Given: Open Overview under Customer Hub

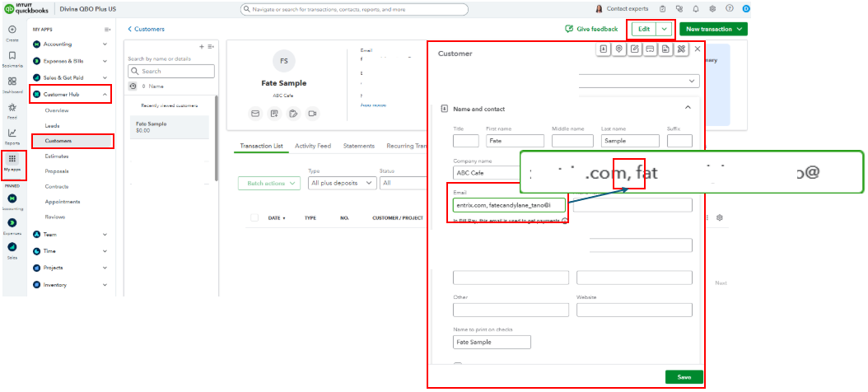Looking at the screenshot, I should pyautogui.click(x=57, y=110).
